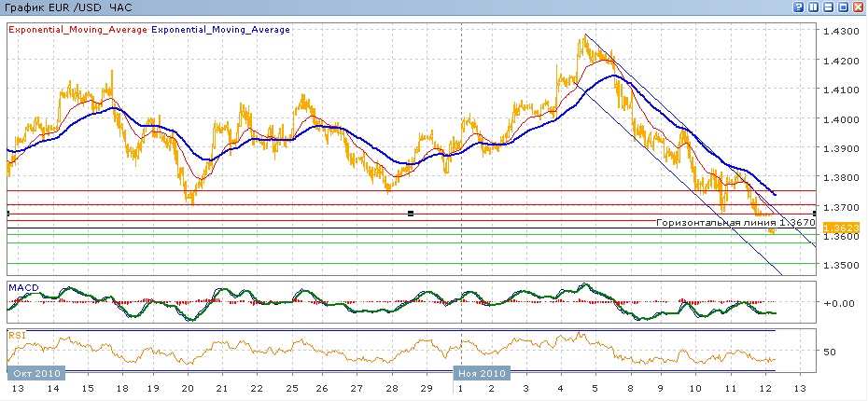
Task: Click the Горизонтальная линия 1.3670 label
Action: 735,224
